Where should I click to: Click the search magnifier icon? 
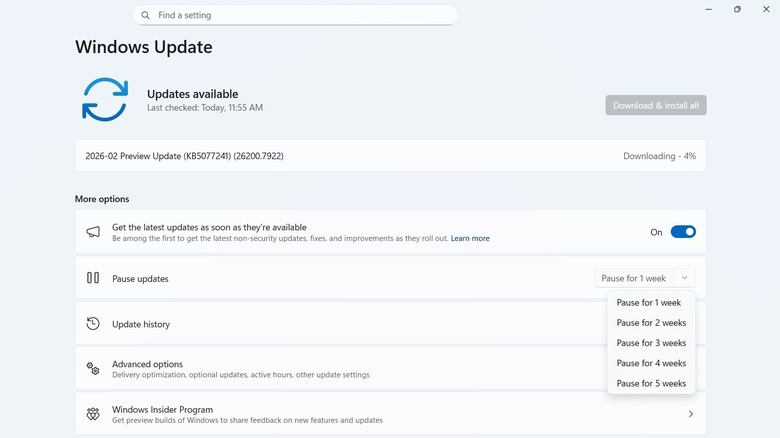click(145, 15)
